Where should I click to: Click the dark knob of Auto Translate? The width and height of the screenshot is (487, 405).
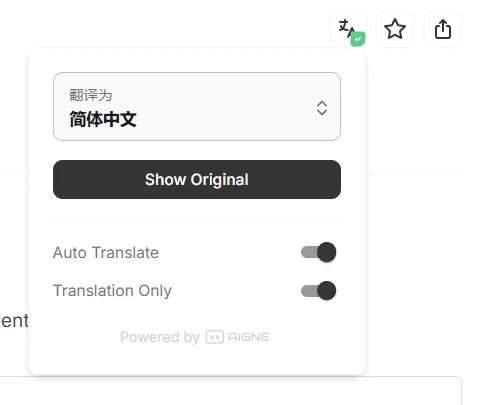coord(327,252)
